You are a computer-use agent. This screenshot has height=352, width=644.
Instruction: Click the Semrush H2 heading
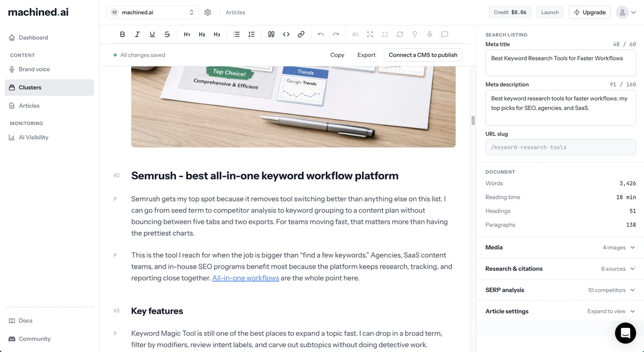[x=265, y=176]
